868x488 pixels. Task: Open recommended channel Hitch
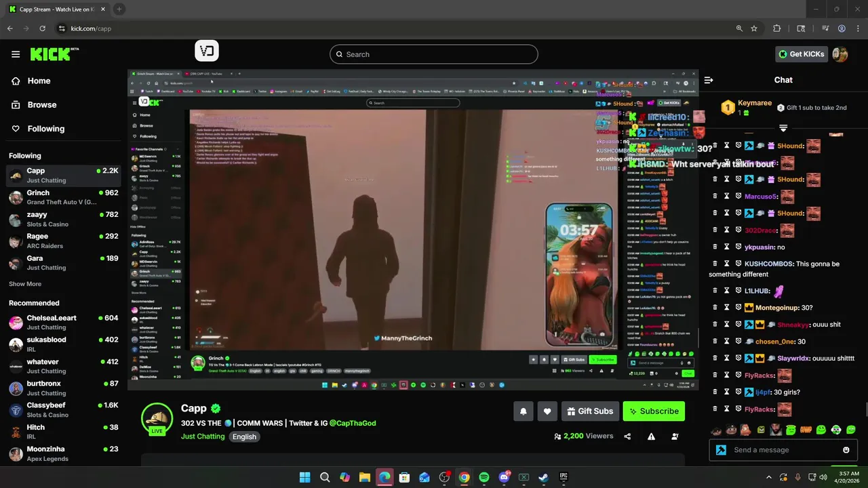pos(63,432)
